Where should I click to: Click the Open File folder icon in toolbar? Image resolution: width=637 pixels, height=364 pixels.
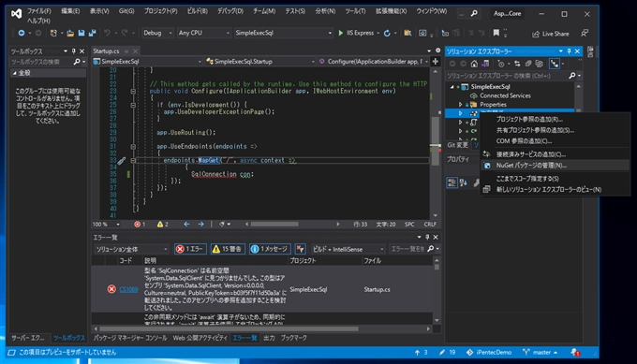point(70,33)
